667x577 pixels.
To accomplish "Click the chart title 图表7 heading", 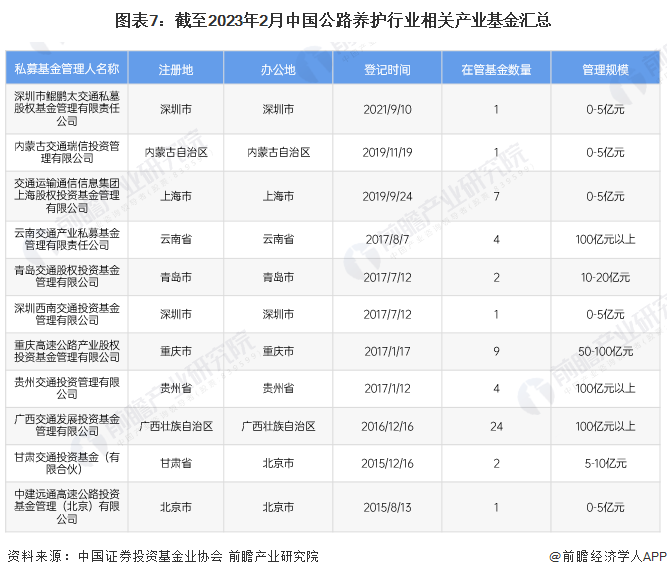I will coord(333,20).
